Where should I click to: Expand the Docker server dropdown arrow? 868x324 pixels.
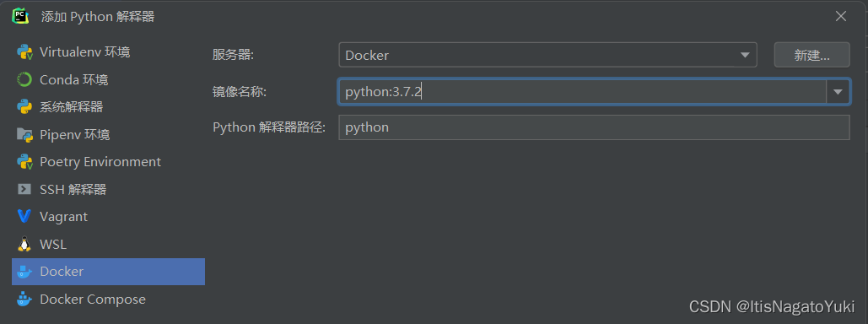[745, 55]
